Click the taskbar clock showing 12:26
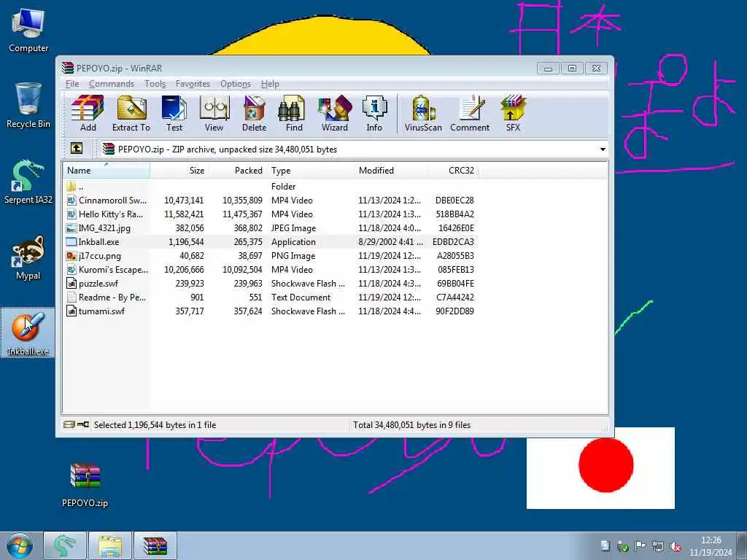This screenshot has height=560, width=747. click(x=711, y=546)
